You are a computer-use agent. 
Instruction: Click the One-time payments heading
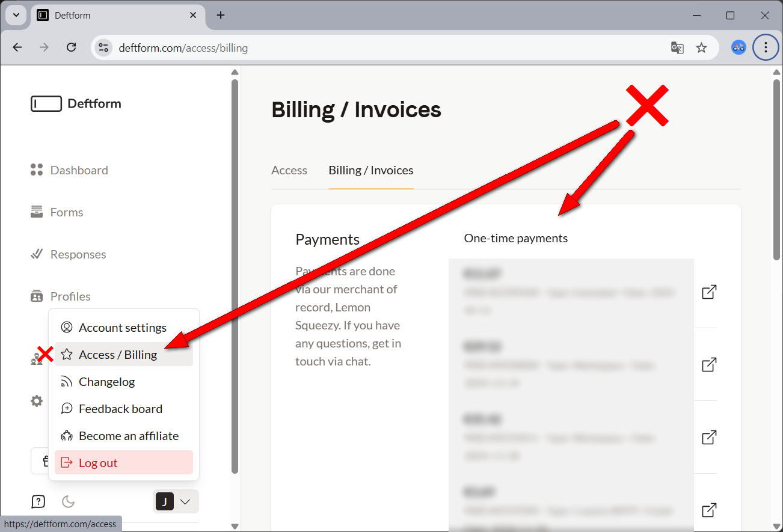point(516,238)
